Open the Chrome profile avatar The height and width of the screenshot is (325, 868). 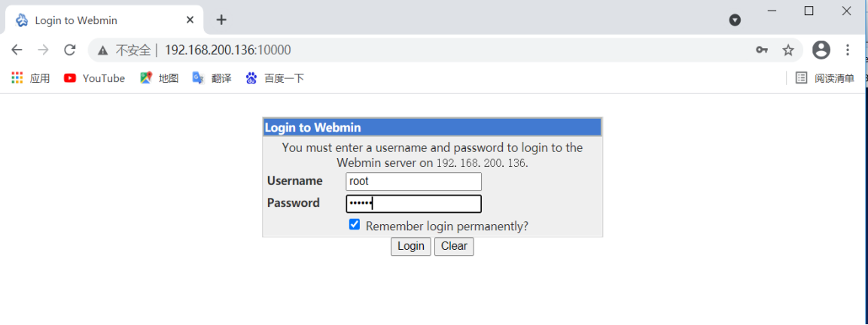point(821,50)
